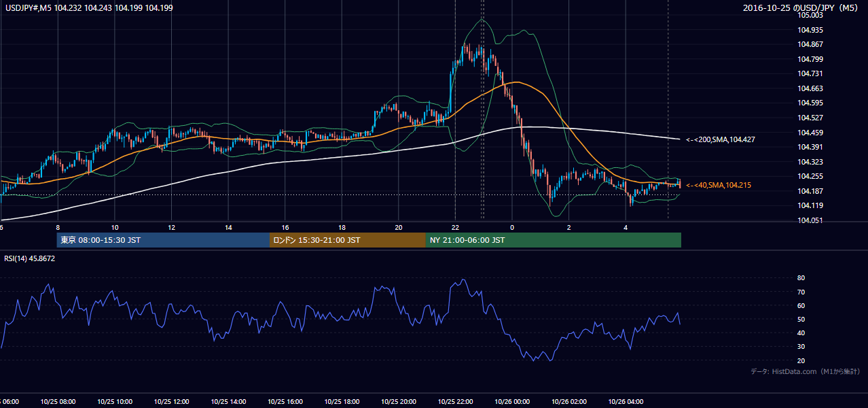The height and width of the screenshot is (408, 868).
Task: Click the 104.731 price axis label
Action: tap(812, 74)
